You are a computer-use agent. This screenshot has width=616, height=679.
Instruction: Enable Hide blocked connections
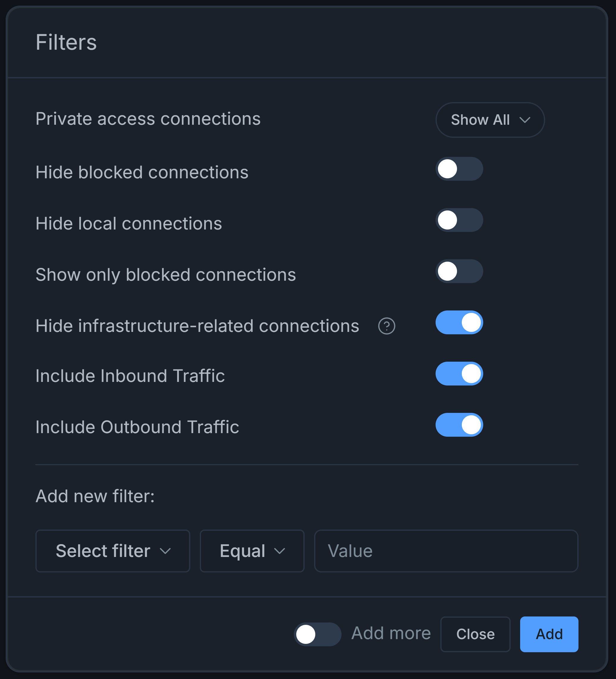pyautogui.click(x=459, y=169)
